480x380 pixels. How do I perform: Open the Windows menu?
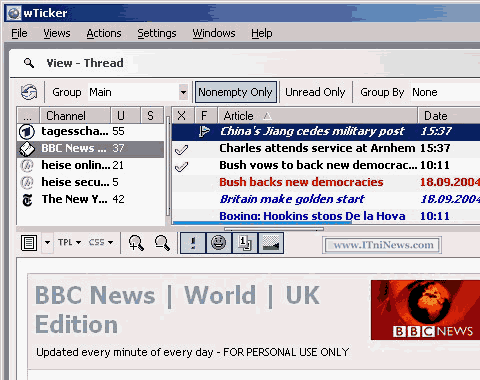tap(214, 33)
